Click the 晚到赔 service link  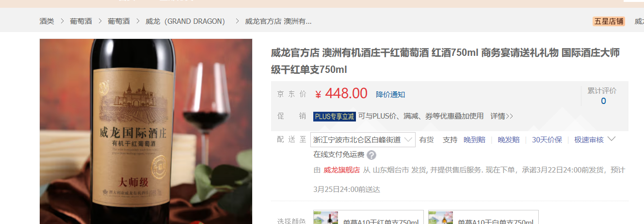click(x=474, y=139)
